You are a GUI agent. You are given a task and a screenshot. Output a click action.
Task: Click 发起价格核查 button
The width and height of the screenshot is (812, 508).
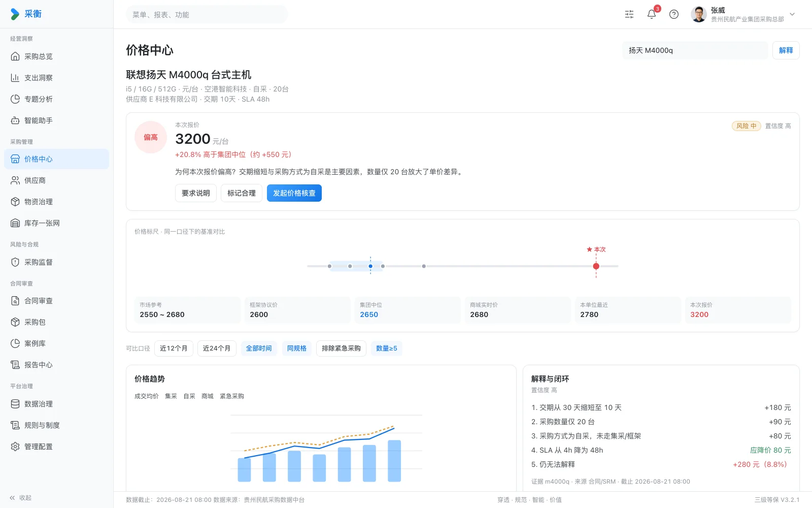tap(294, 193)
